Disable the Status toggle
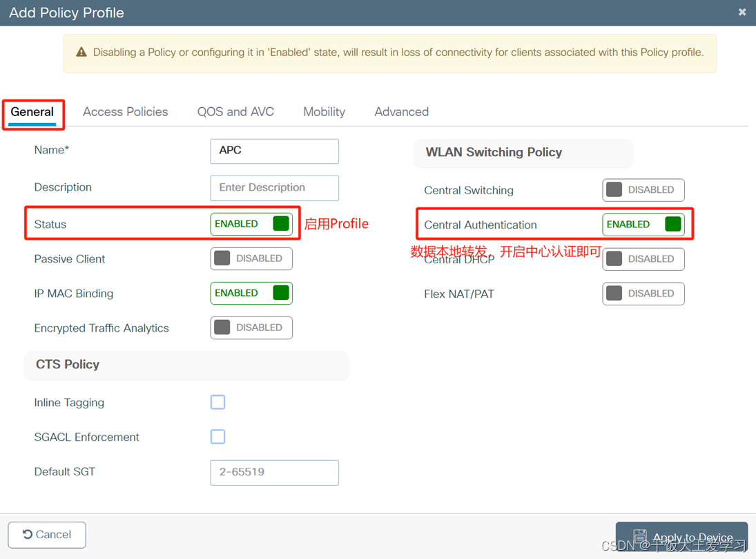 point(251,224)
